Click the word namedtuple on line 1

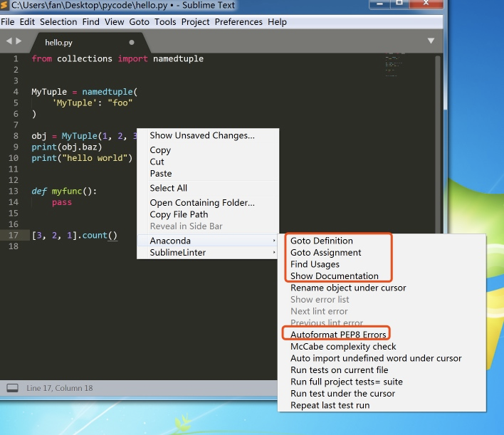[x=178, y=59]
